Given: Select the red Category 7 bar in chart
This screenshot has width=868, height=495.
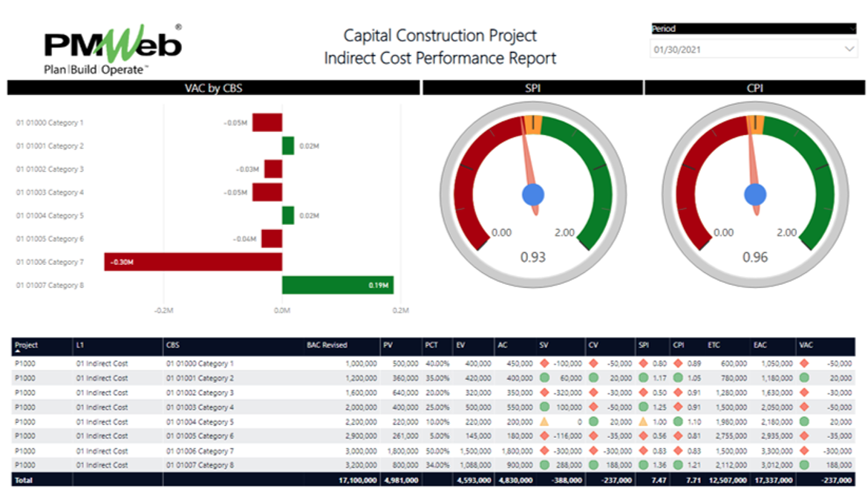Looking at the screenshot, I should (193, 262).
